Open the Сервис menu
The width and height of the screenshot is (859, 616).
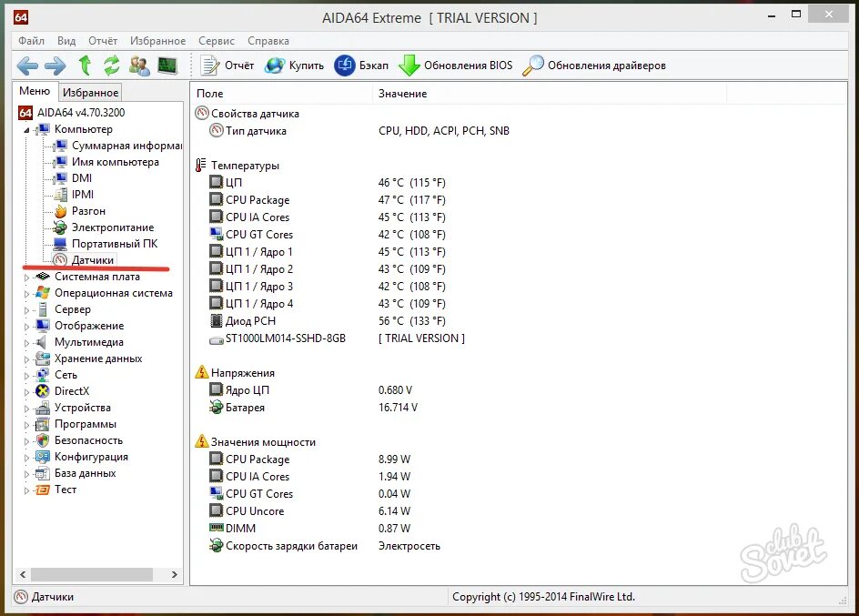[x=217, y=41]
